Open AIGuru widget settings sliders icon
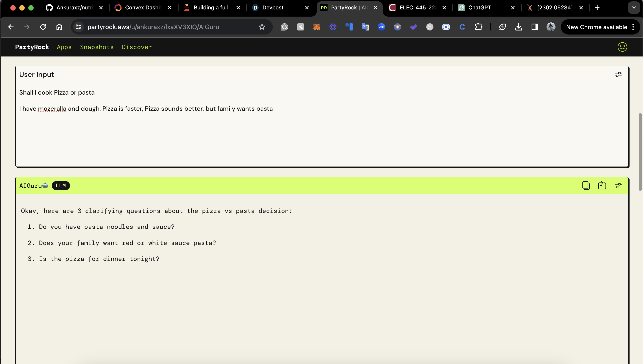This screenshot has height=364, width=643. (x=618, y=186)
